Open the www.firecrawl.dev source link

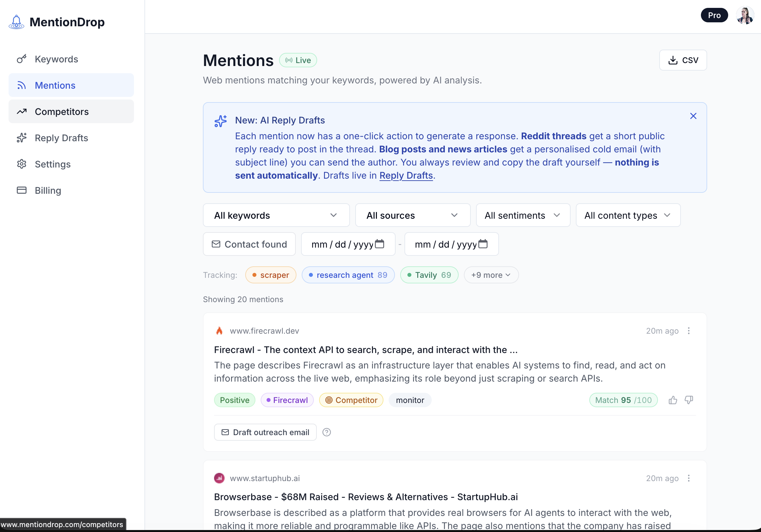point(264,331)
